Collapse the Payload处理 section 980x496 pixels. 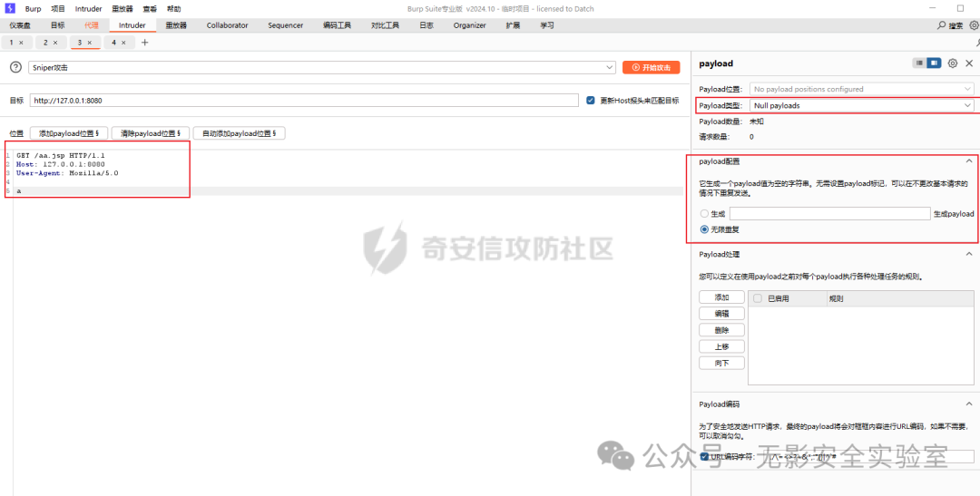(969, 254)
